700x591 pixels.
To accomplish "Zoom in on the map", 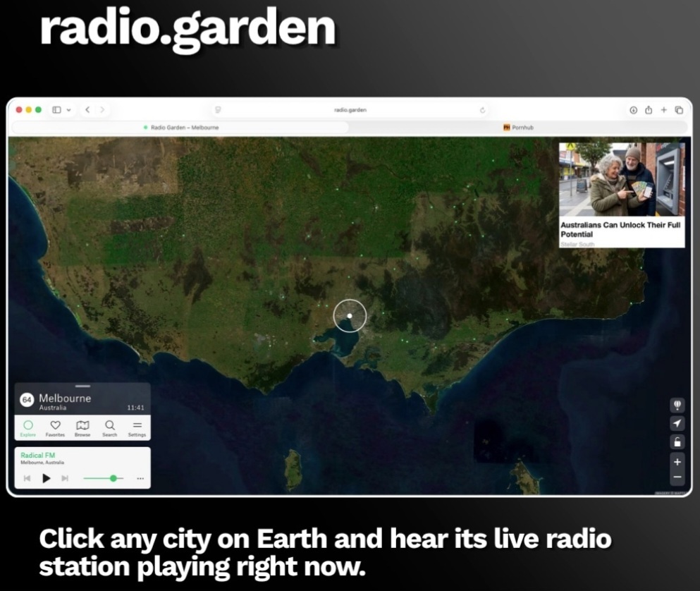I will 677,462.
